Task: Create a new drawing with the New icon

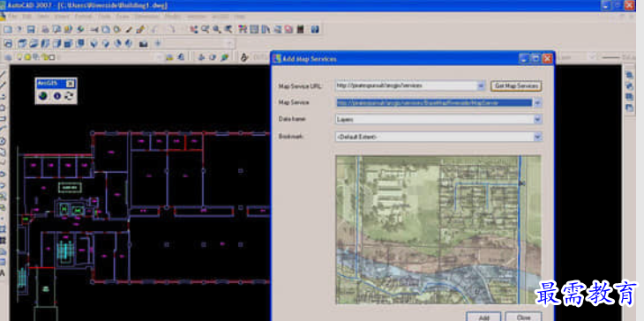Action: [x=7, y=29]
